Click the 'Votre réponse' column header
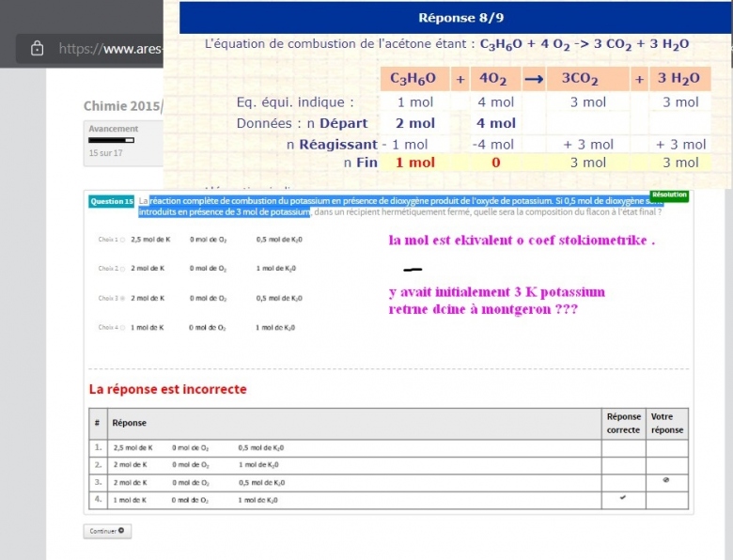Viewport: 733px width, 560px height. (667, 424)
